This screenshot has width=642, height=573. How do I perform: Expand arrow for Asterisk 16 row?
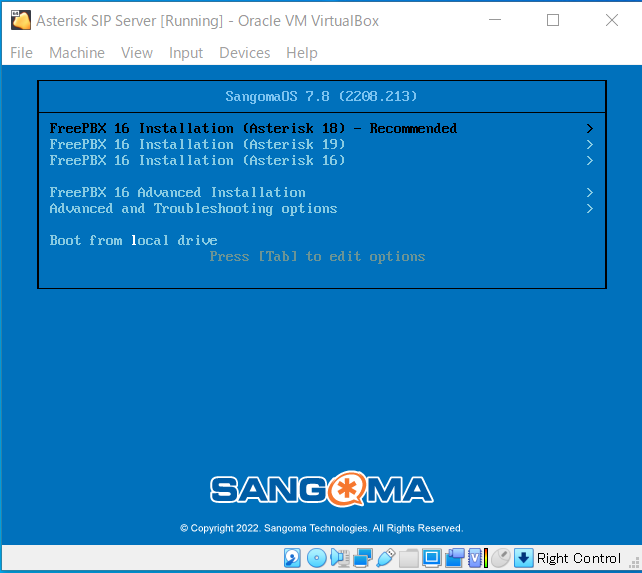[590, 161]
